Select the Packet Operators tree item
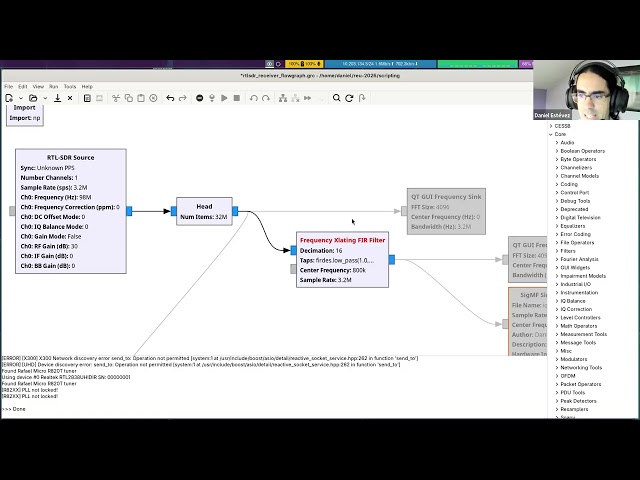Viewport: 640px width, 480px height. click(581, 384)
